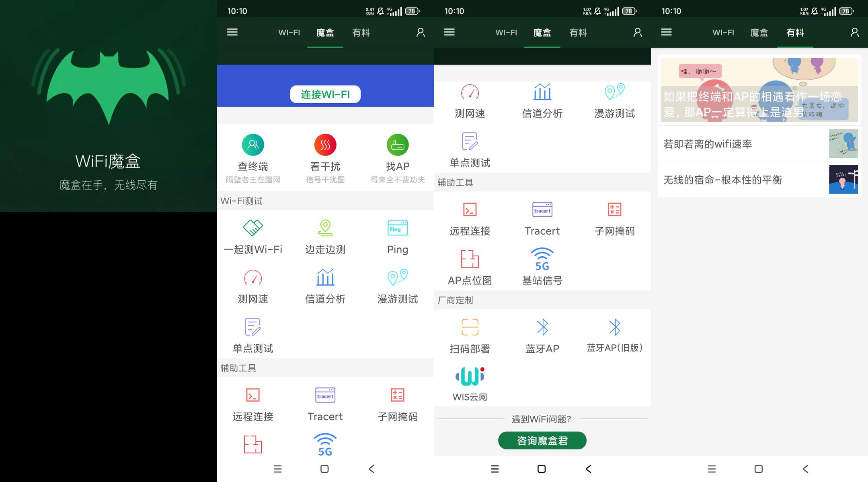
Task: Tap the 基站信号 5G icon
Action: click(542, 259)
